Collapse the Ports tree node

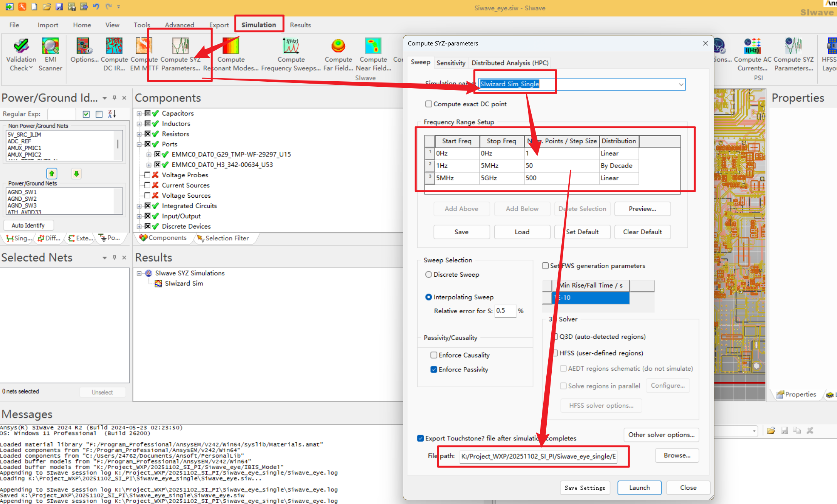tap(139, 144)
